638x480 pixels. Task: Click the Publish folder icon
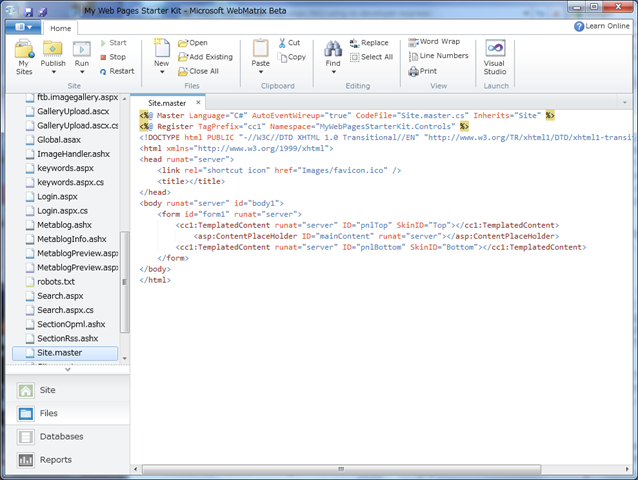click(52, 49)
